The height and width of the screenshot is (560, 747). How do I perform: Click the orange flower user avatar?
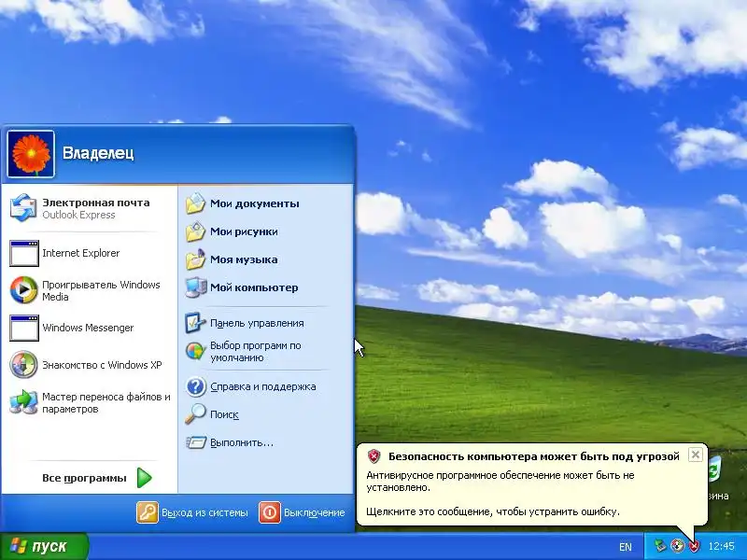31,154
